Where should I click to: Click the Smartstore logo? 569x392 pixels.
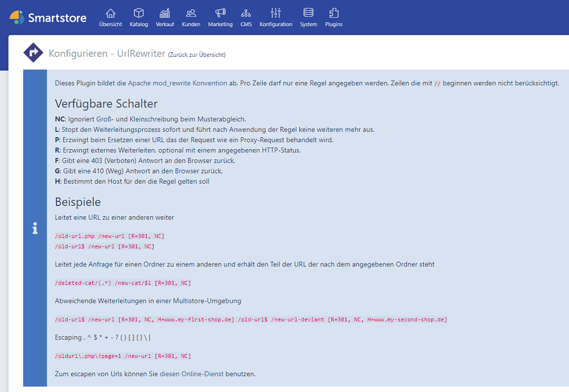coord(48,18)
